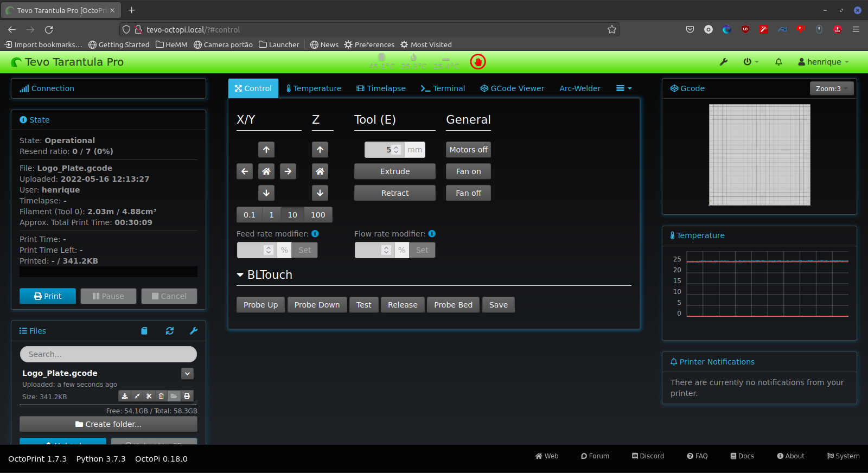Refresh the file list
The height and width of the screenshot is (473, 868).
(x=170, y=331)
